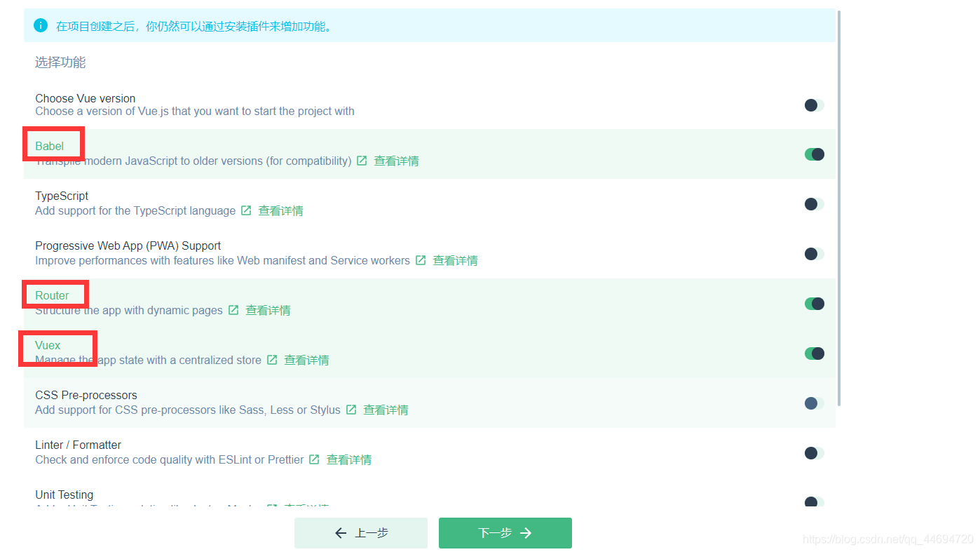980x552 pixels.
Task: Click the 上一步 button
Action: 360,533
